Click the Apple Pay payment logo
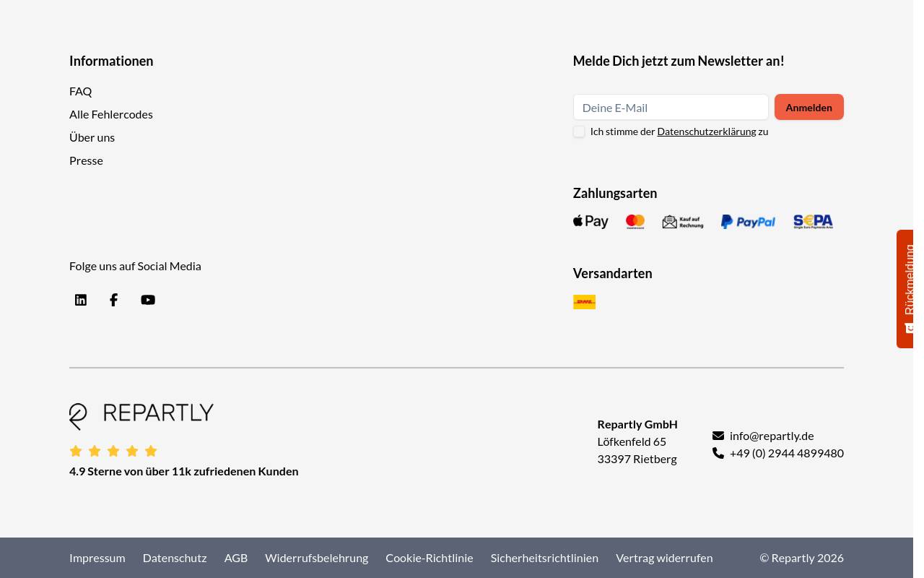The width and height of the screenshot is (924, 578). click(x=590, y=222)
